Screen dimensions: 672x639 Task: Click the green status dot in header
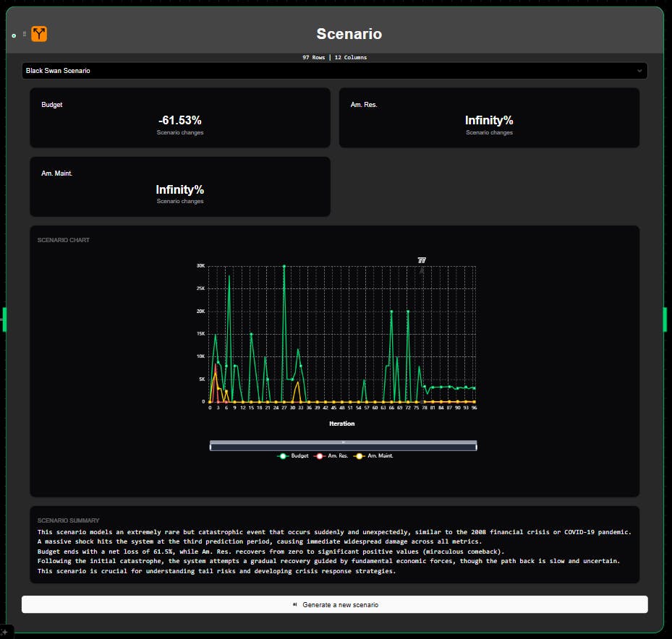(14, 35)
